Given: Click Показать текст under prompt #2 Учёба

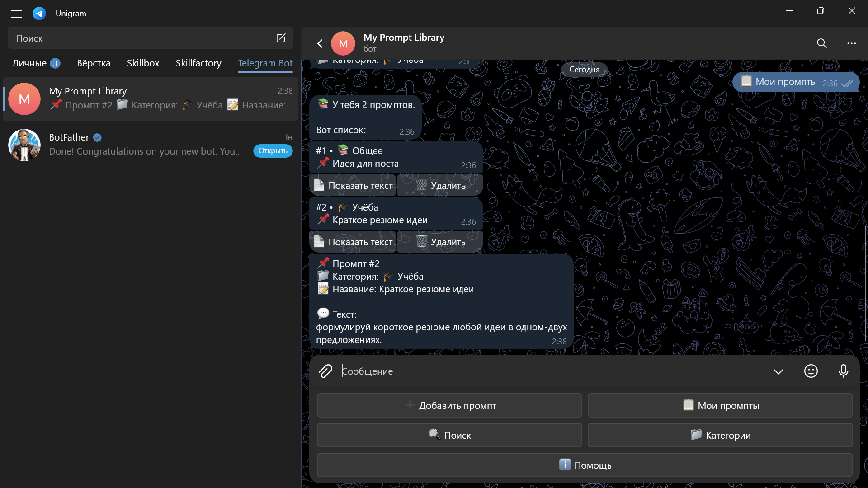Looking at the screenshot, I should click(353, 242).
